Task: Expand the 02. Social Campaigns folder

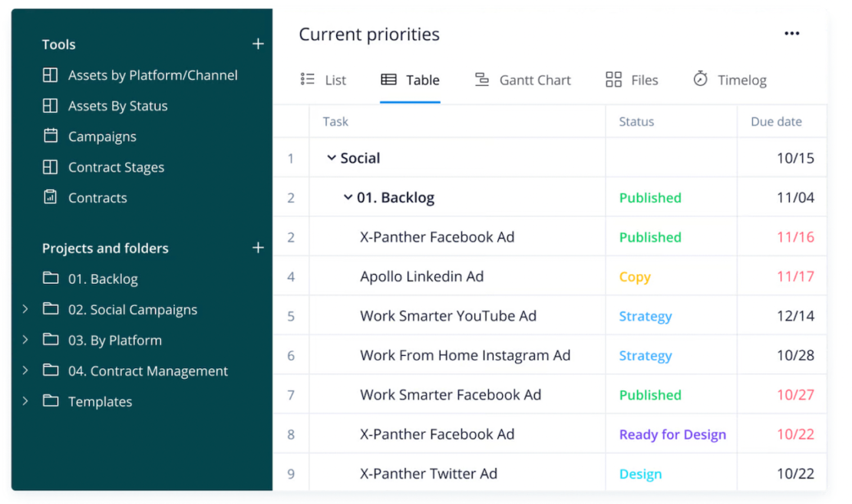Action: point(25,309)
